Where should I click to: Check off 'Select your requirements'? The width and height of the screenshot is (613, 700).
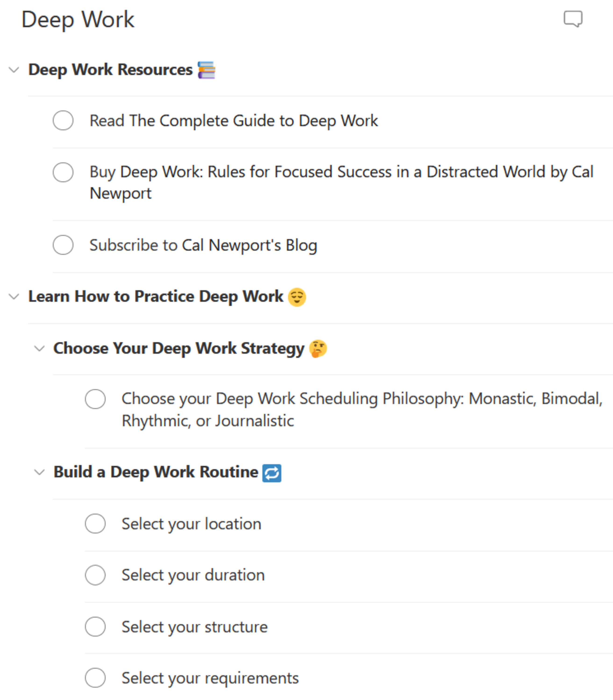point(96,678)
